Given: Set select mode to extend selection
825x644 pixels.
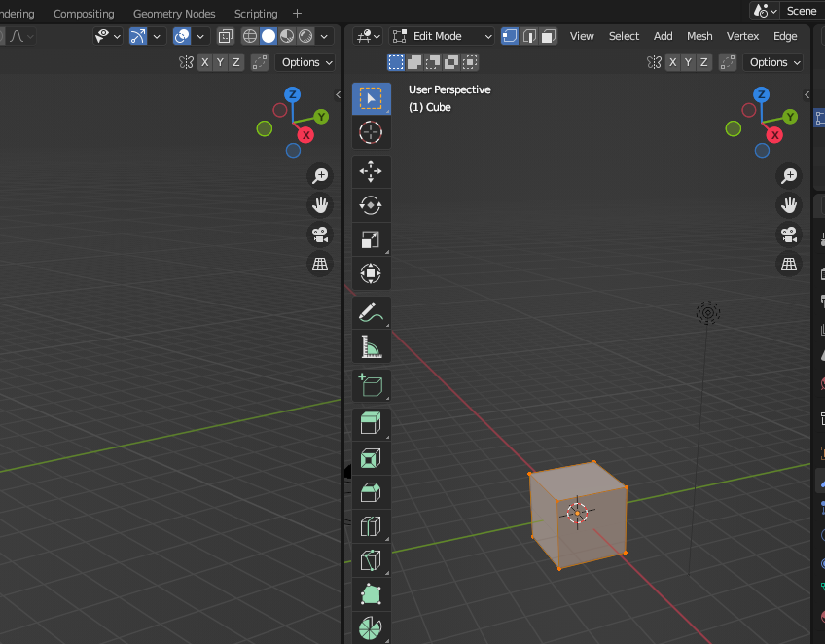Looking at the screenshot, I should click(x=414, y=62).
